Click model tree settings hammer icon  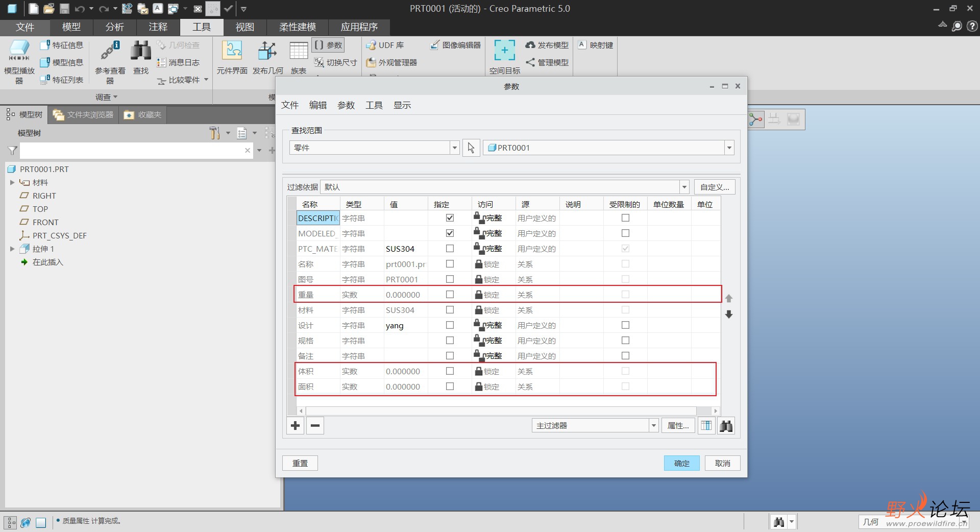(214, 133)
